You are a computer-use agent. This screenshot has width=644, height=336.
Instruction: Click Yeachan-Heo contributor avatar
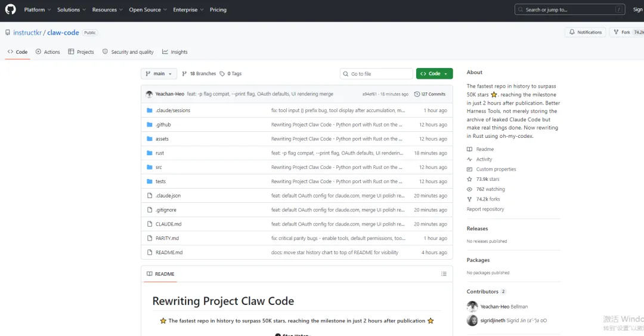[472, 306]
